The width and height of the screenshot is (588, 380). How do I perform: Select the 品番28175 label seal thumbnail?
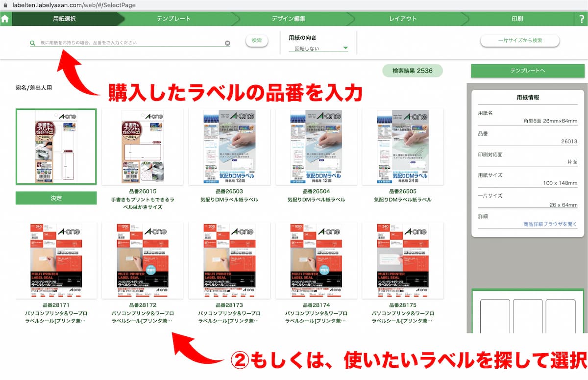403,260
